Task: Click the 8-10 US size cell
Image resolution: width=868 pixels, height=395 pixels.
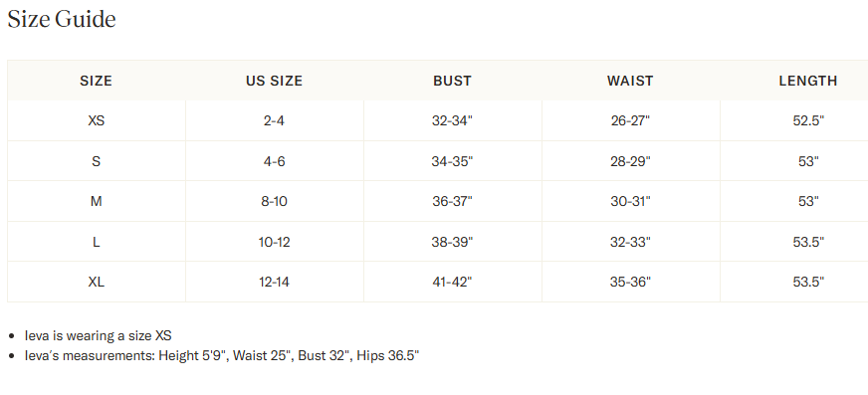Action: pos(274,201)
